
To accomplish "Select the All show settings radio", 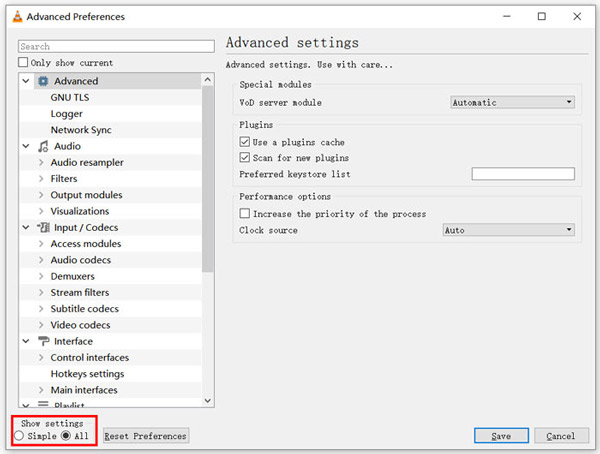I will (66, 436).
